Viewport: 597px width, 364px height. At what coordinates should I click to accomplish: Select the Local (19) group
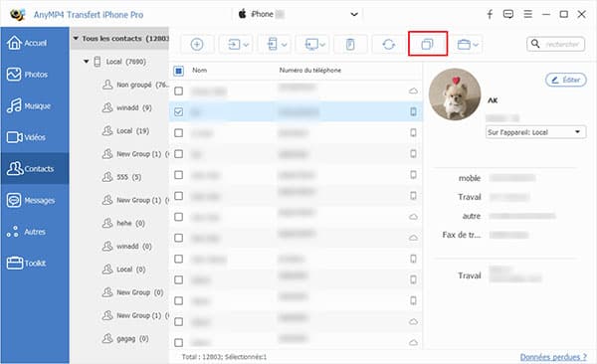125,131
